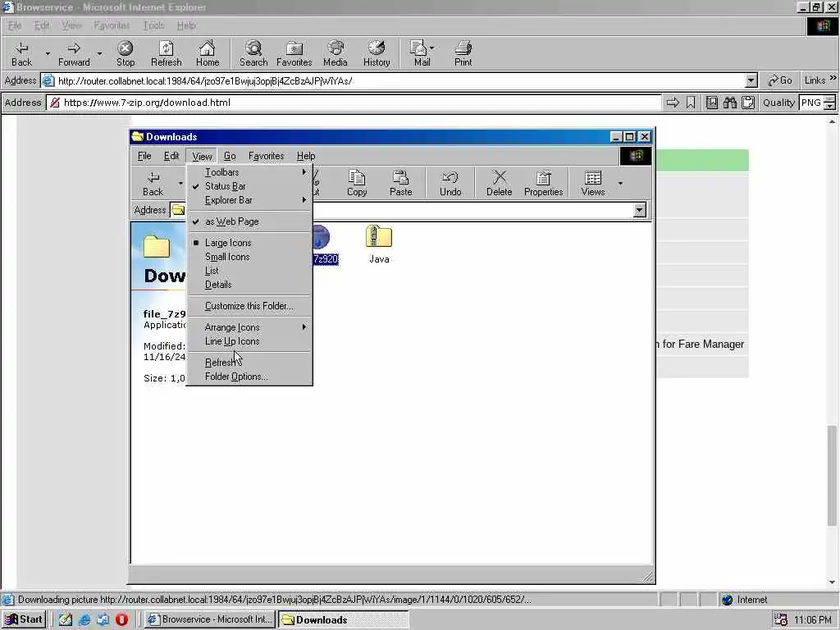840x630 pixels.
Task: Click the Browservice binoculars find icon
Action: click(729, 103)
